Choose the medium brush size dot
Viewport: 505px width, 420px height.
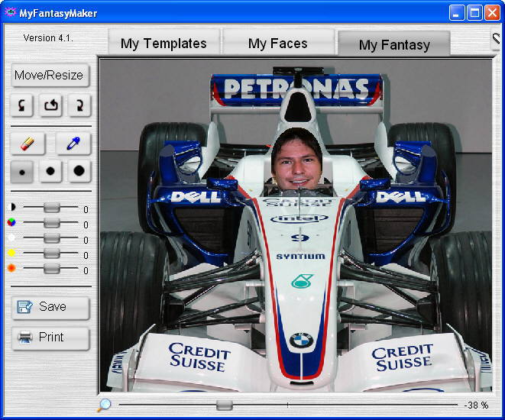pos(50,171)
